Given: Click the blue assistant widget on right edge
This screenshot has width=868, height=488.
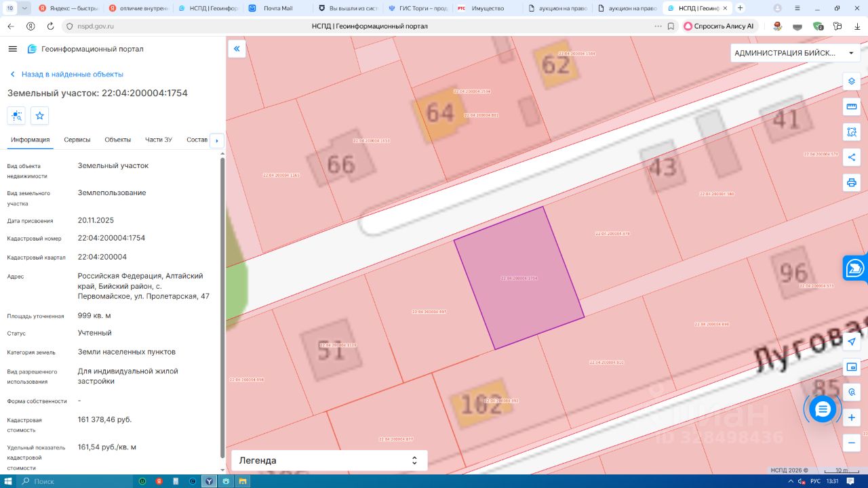Looking at the screenshot, I should (x=856, y=268).
